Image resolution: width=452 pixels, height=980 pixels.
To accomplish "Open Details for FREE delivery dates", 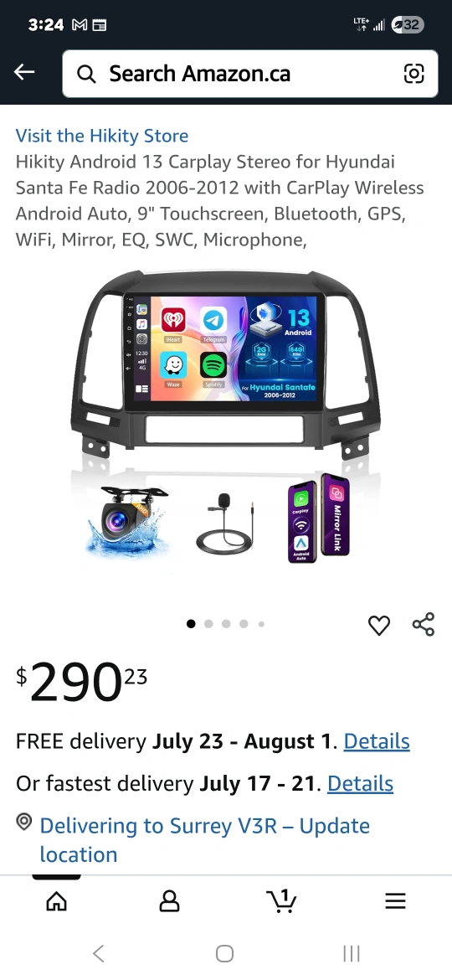I will (x=377, y=741).
